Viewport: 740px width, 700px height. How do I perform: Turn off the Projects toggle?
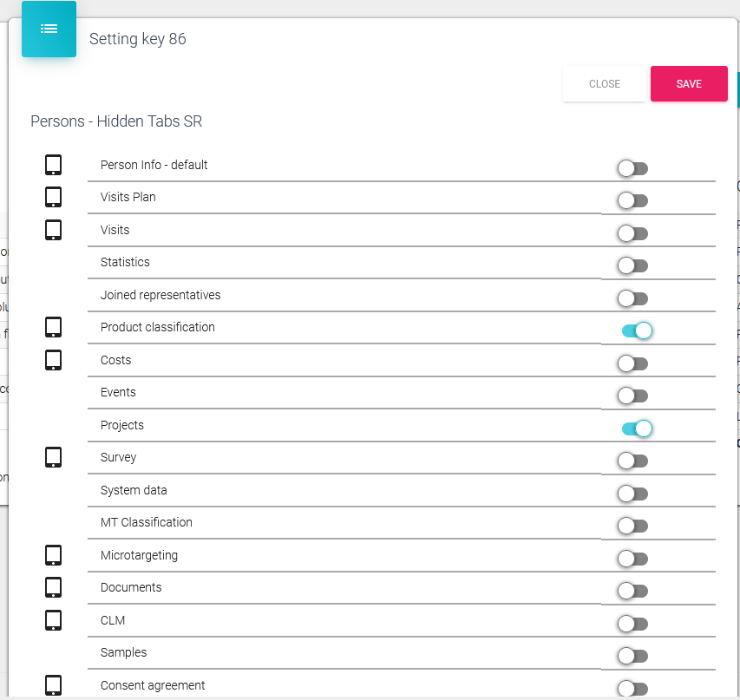click(636, 429)
